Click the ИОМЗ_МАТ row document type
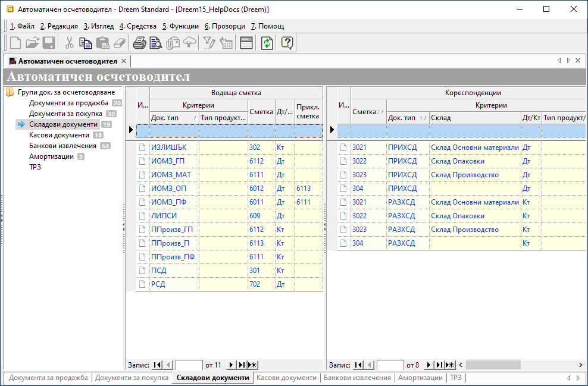Image resolution: width=588 pixels, height=386 pixels. (171, 175)
